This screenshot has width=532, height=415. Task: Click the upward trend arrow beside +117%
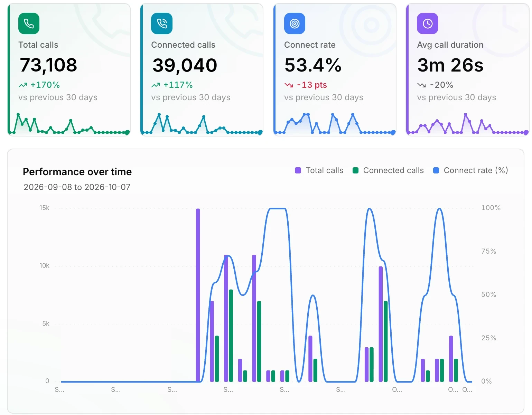(x=156, y=85)
